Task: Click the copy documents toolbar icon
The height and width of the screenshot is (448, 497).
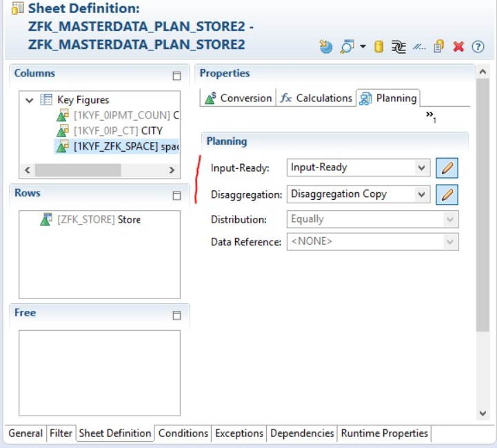Action: click(439, 47)
